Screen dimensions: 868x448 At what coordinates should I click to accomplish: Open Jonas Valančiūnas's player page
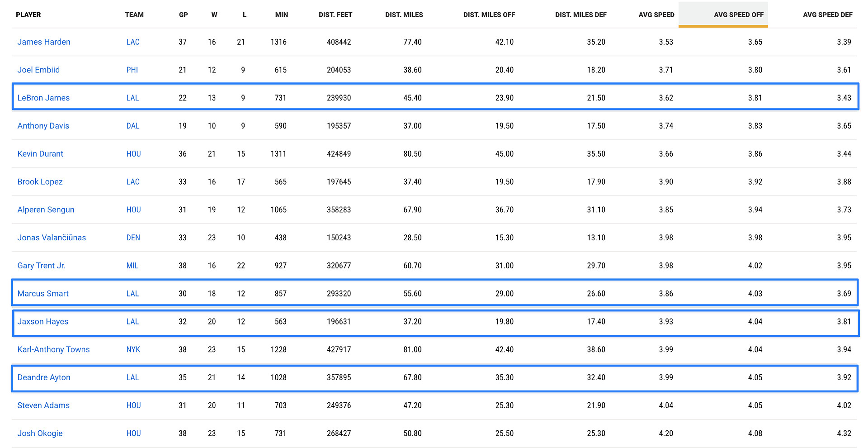52,238
